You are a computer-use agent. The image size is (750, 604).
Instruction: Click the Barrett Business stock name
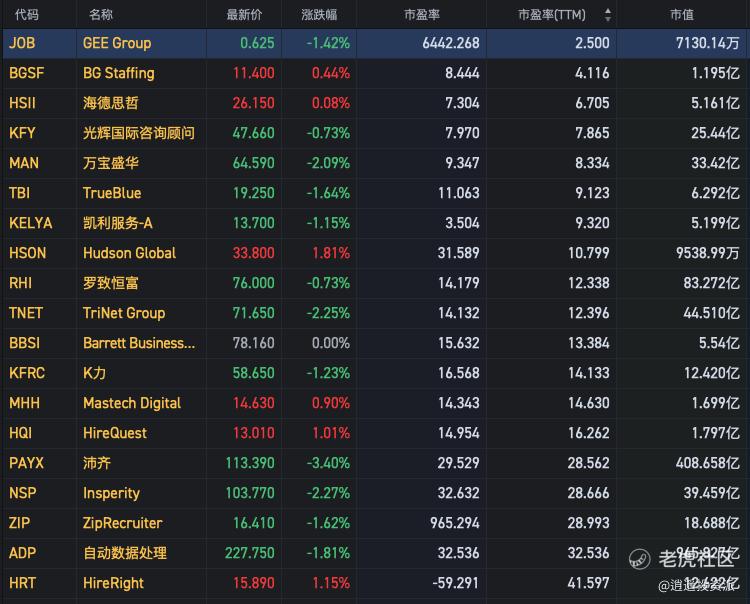[139, 343]
